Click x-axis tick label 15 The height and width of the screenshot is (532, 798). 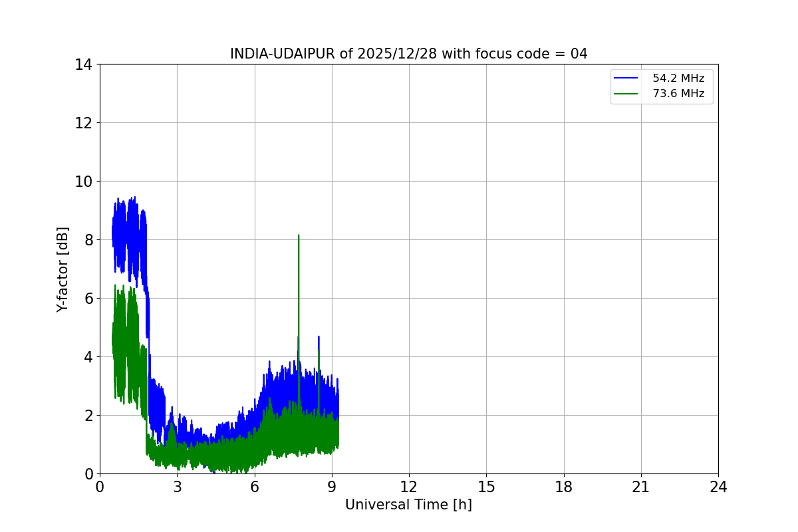486,487
